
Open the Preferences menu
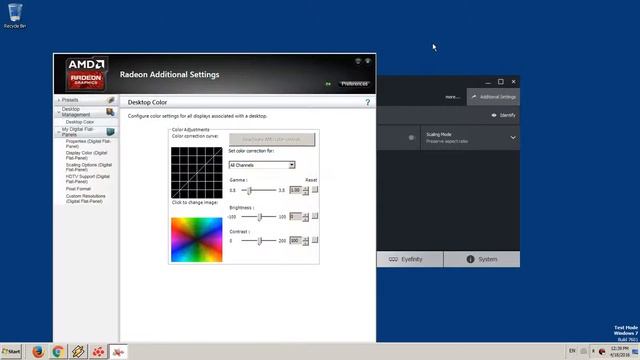[354, 84]
